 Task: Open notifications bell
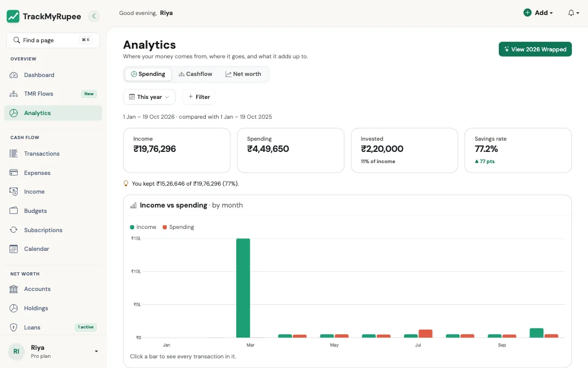tap(571, 13)
